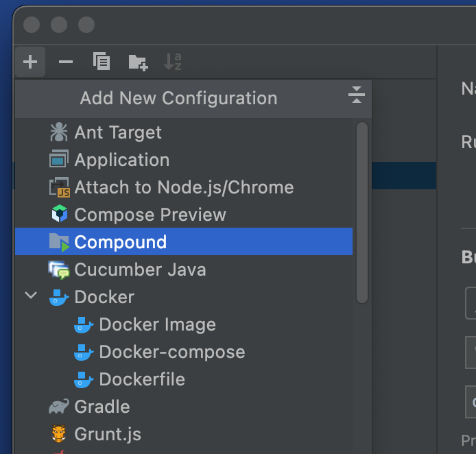The image size is (476, 454).
Task: Click the Remove Configuration minus icon
Action: coord(66,62)
